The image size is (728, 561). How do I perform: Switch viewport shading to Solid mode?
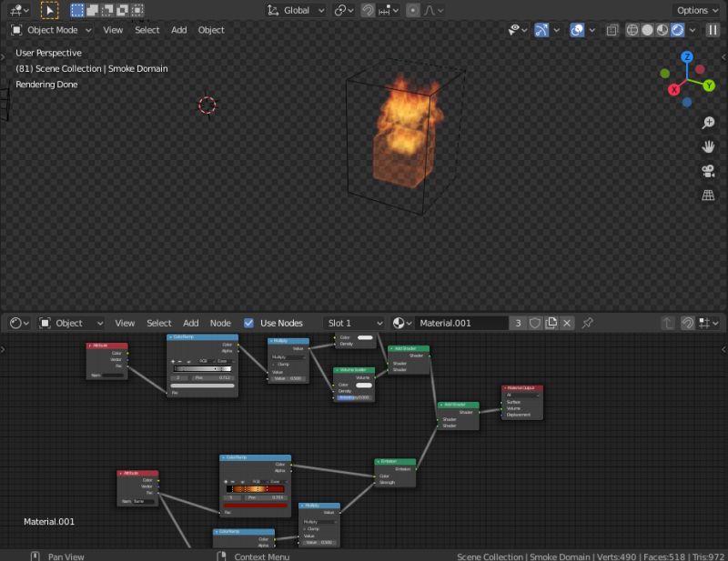click(x=648, y=30)
